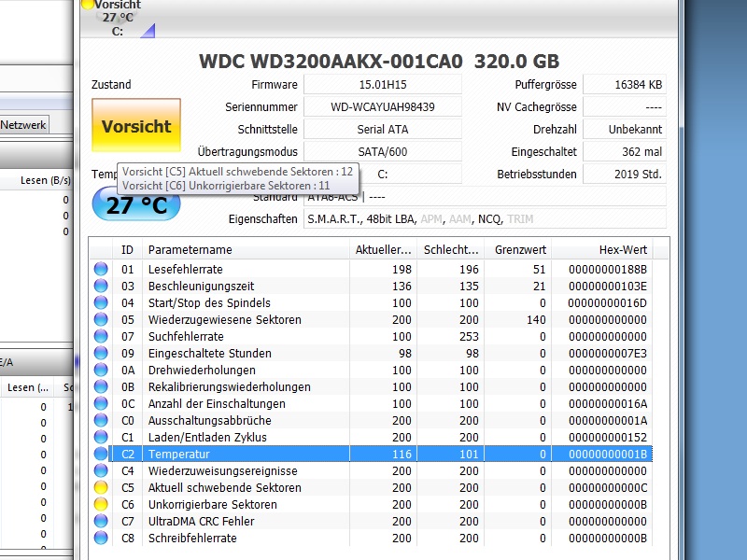The width and height of the screenshot is (747, 560).
Task: Click the Firmware value 15.01H15
Action: (x=383, y=84)
